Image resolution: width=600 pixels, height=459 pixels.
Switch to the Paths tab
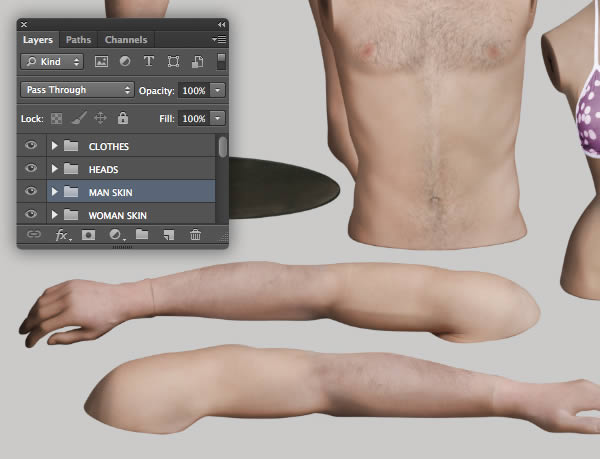[78, 40]
